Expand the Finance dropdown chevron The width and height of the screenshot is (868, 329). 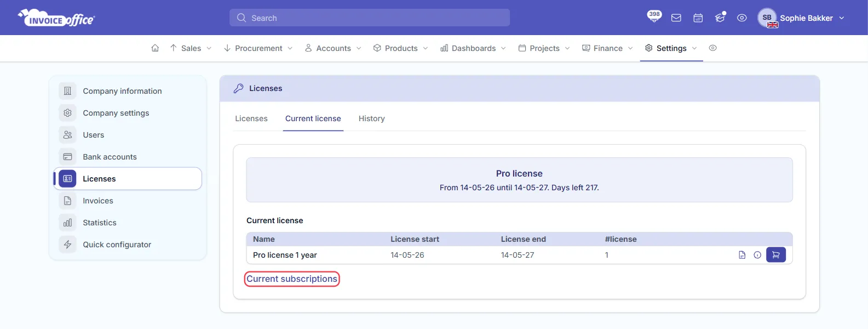[630, 48]
